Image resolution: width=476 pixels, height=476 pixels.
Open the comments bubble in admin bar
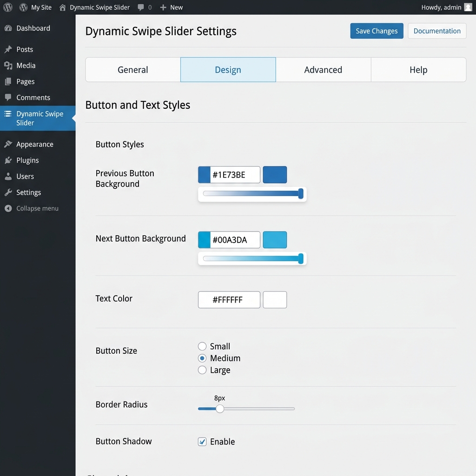(x=140, y=7)
